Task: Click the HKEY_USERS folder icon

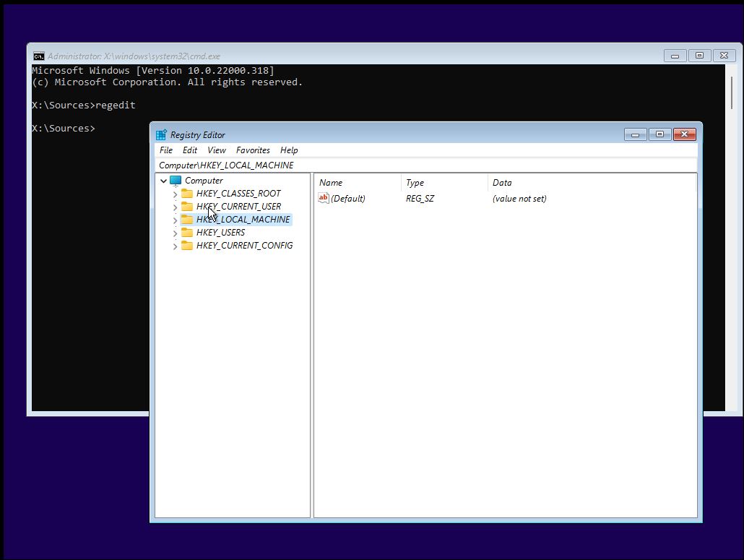Action: pos(187,232)
